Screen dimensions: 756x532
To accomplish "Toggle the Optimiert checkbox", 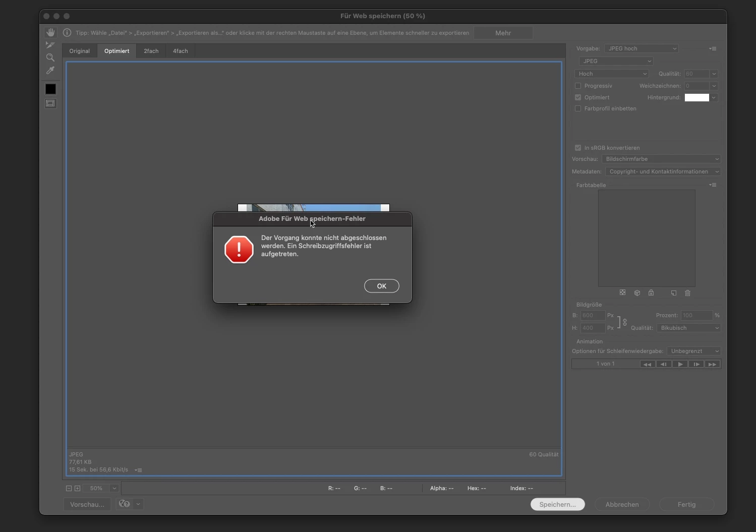I will point(578,97).
